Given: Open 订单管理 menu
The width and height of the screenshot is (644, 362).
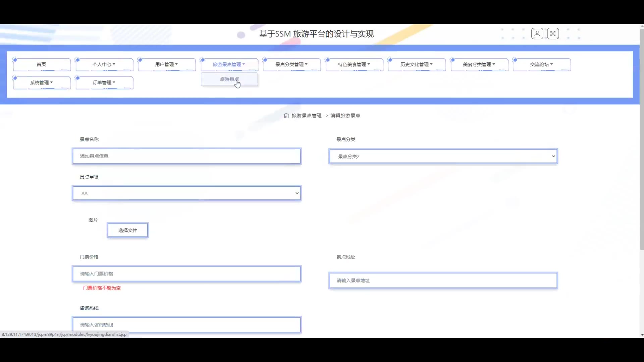Looking at the screenshot, I should (x=104, y=82).
